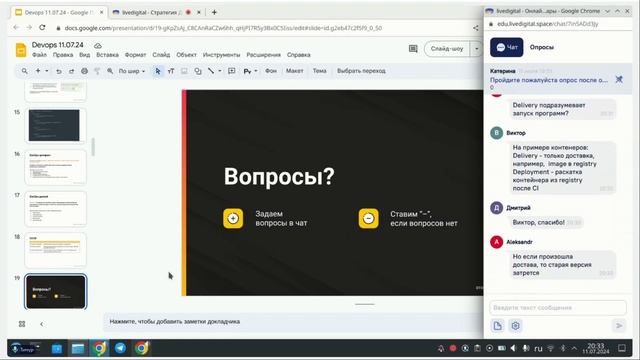Open the Вид menu

[x=84, y=55]
